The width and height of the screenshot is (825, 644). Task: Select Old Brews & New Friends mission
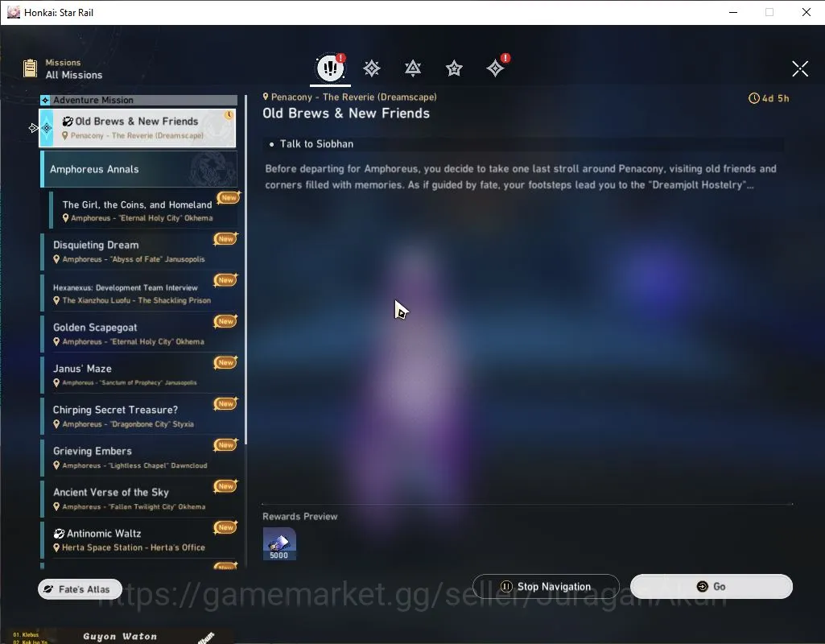click(138, 128)
